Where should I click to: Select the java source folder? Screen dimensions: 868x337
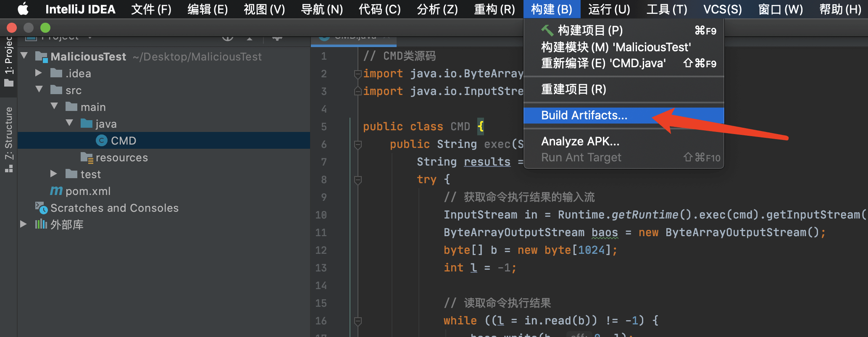coord(106,124)
